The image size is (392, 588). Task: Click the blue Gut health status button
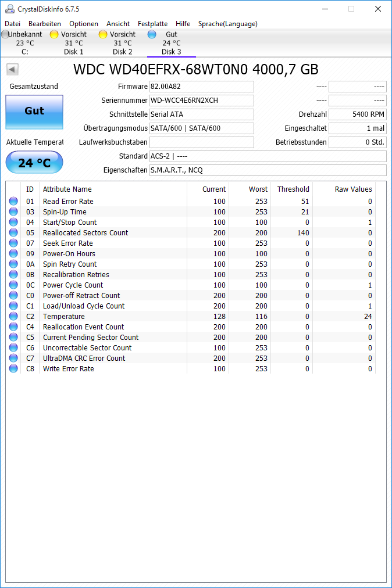pyautogui.click(x=34, y=112)
